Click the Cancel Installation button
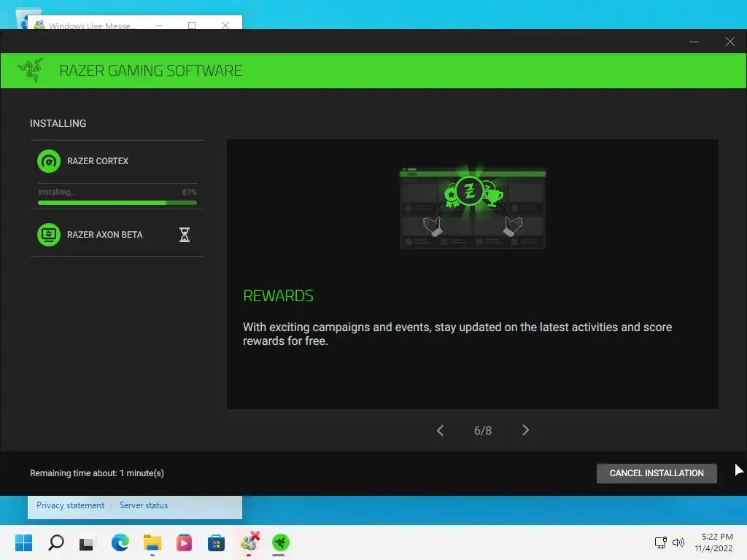The image size is (747, 560). pos(657,473)
